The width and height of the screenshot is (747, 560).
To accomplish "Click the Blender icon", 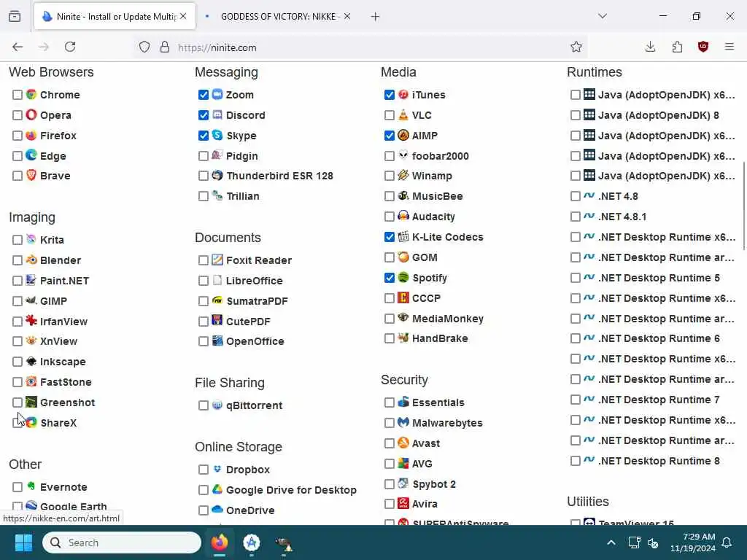I will [31, 260].
